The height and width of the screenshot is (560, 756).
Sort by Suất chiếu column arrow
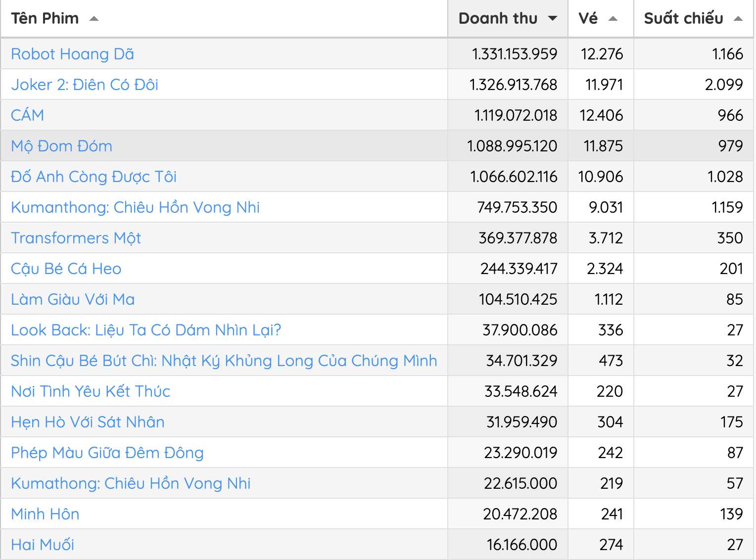coord(738,19)
